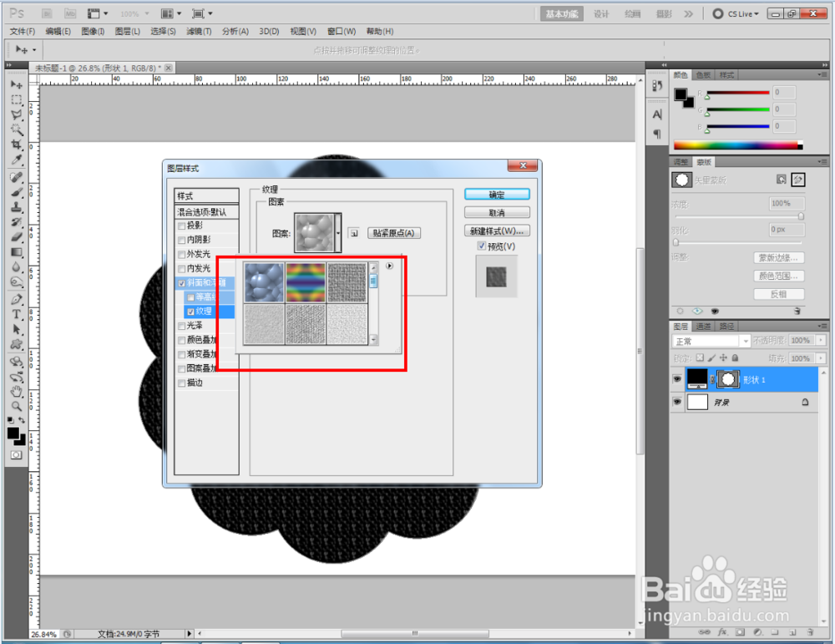The height and width of the screenshot is (644, 835).
Task: Select the Custom Shape tool
Action: click(17, 344)
